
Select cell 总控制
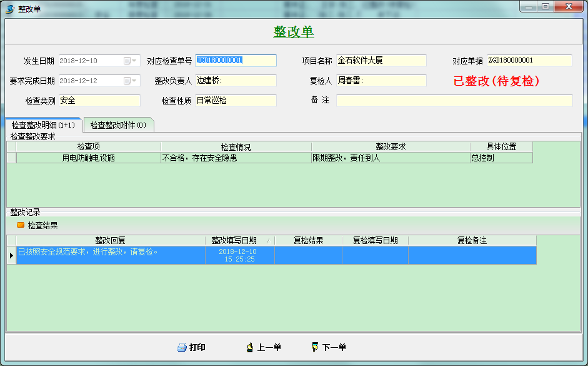[x=501, y=158]
